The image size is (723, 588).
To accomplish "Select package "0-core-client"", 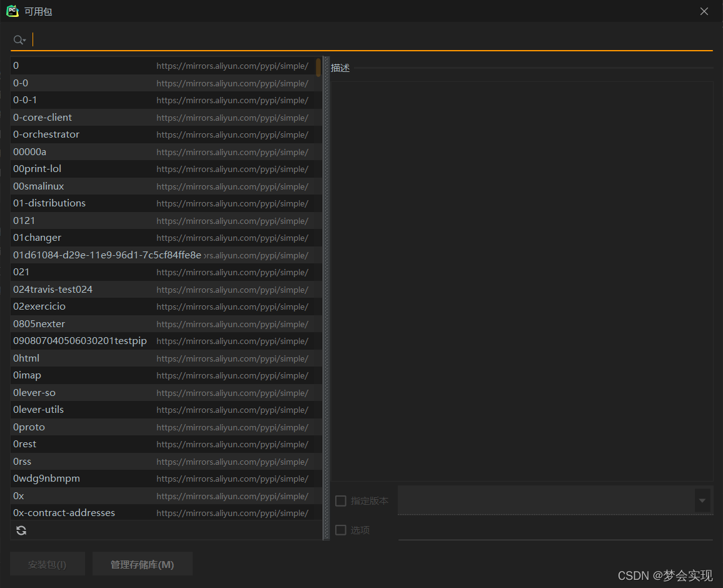I will click(x=166, y=118).
